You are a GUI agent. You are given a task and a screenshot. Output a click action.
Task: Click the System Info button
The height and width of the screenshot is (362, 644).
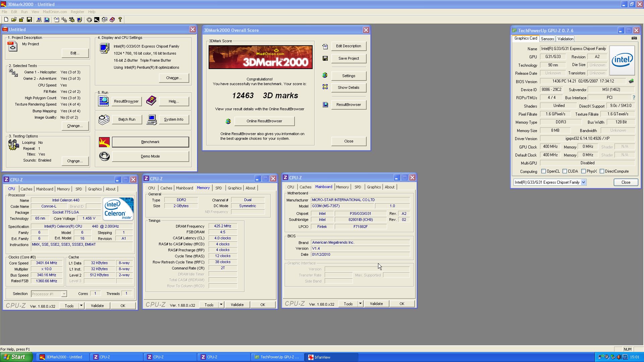(174, 119)
